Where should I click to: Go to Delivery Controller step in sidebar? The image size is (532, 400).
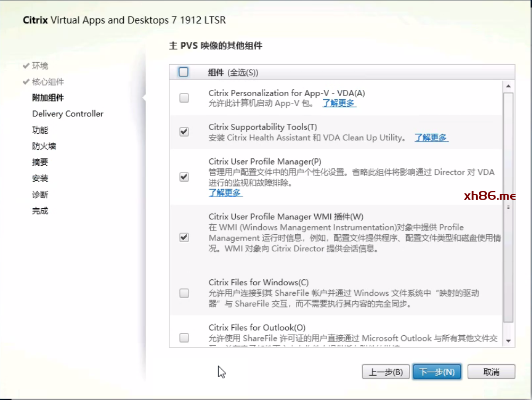(67, 114)
